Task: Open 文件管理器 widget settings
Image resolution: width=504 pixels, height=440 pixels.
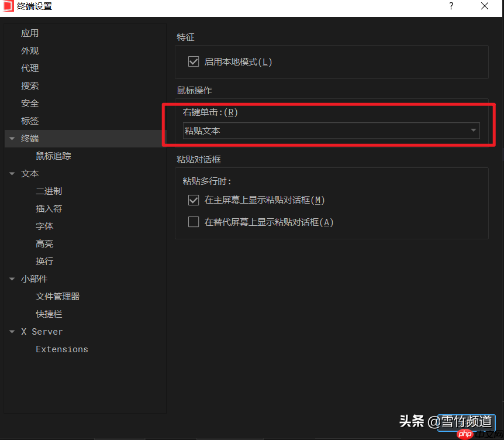Action: pyautogui.click(x=57, y=297)
